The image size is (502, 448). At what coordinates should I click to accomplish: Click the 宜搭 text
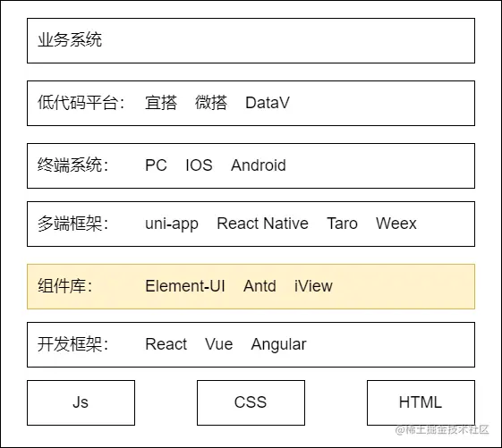pyautogui.click(x=161, y=103)
